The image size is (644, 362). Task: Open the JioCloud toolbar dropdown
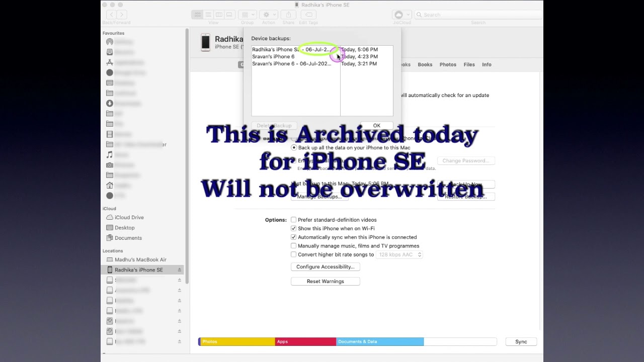coord(401,15)
